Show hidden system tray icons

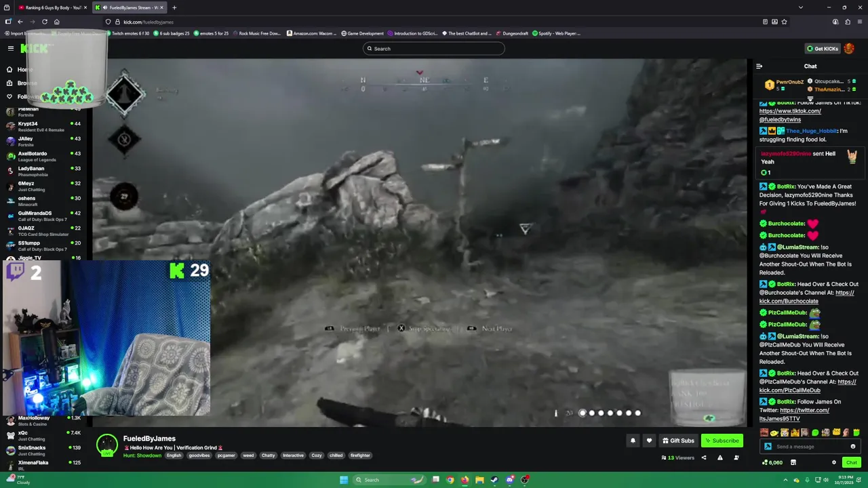click(x=786, y=480)
